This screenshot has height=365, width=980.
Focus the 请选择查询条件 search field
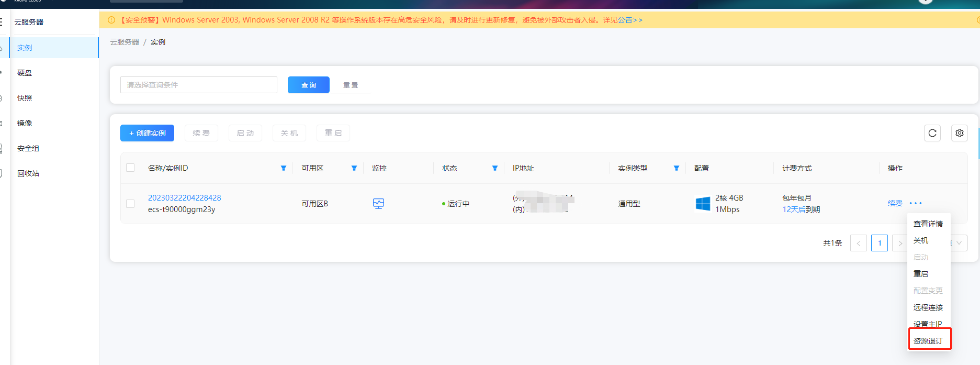point(199,85)
